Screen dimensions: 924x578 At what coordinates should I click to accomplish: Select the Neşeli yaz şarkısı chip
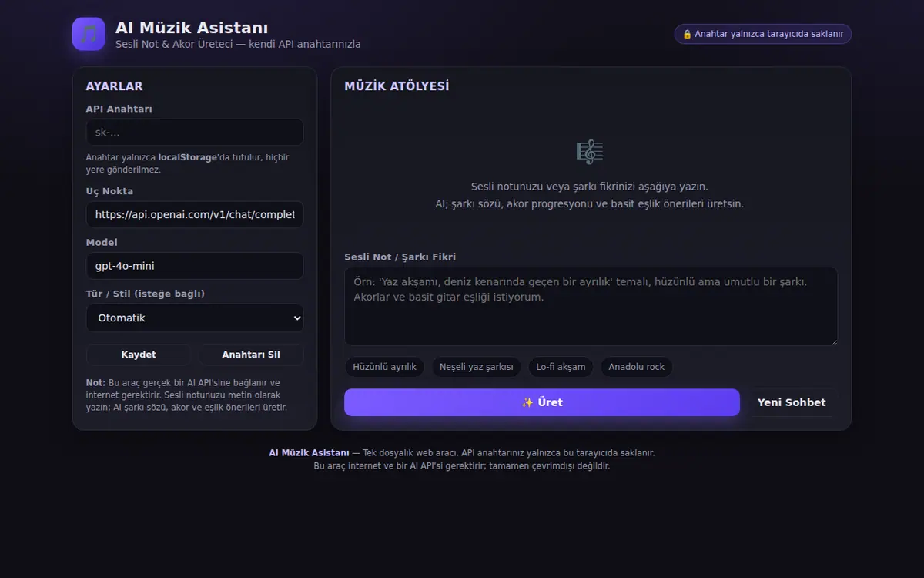(x=476, y=367)
